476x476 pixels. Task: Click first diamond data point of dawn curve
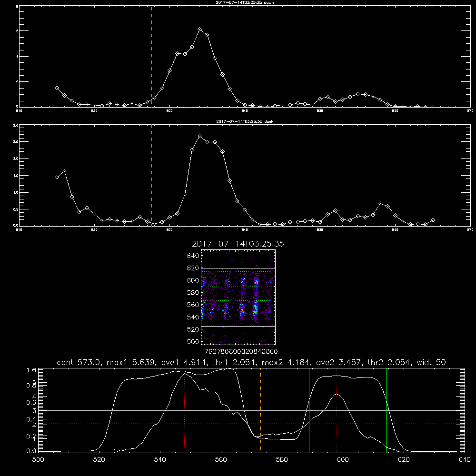point(57,88)
